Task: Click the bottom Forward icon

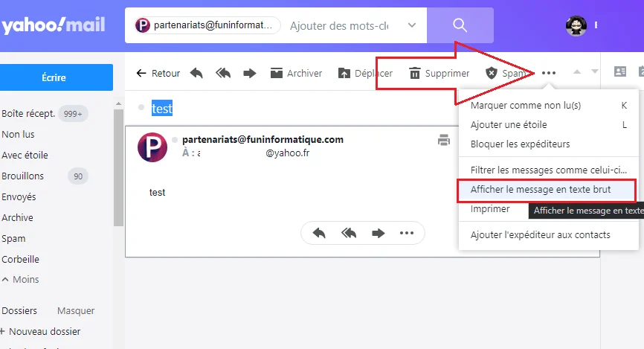Action: (x=379, y=233)
